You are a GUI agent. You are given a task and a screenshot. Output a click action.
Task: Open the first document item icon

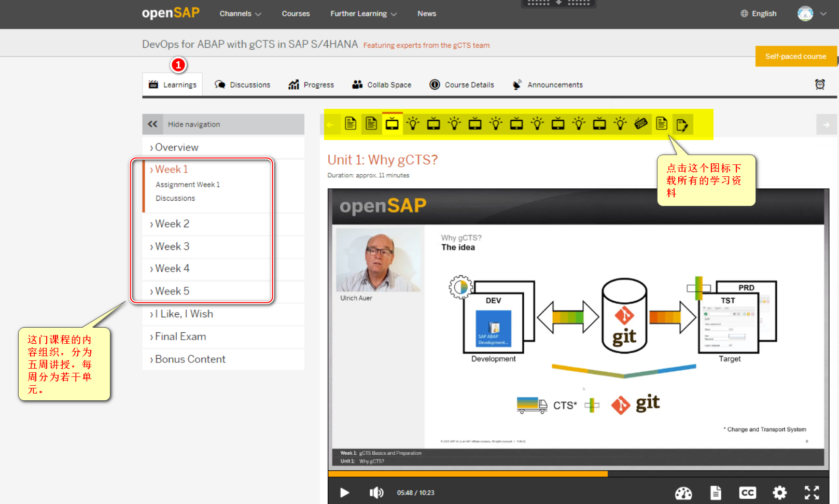click(x=351, y=124)
